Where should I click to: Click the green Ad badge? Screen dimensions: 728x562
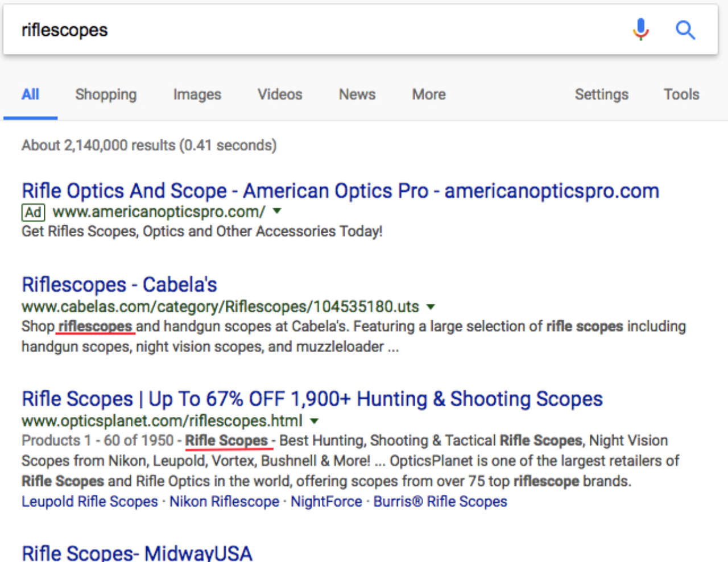[33, 212]
